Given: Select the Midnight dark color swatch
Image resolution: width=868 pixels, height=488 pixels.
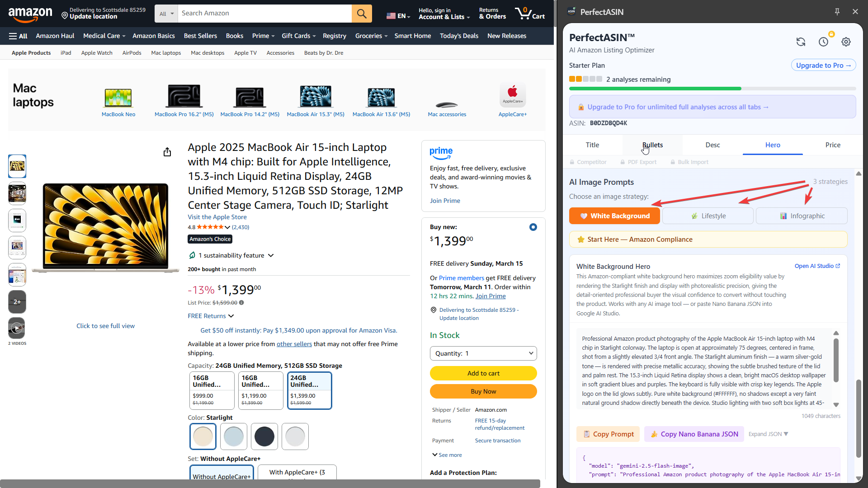Looking at the screenshot, I should coord(264,436).
